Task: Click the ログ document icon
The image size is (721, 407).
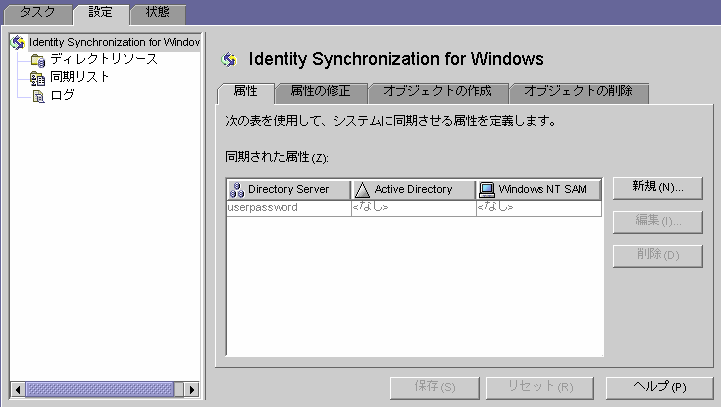Action: point(39,96)
